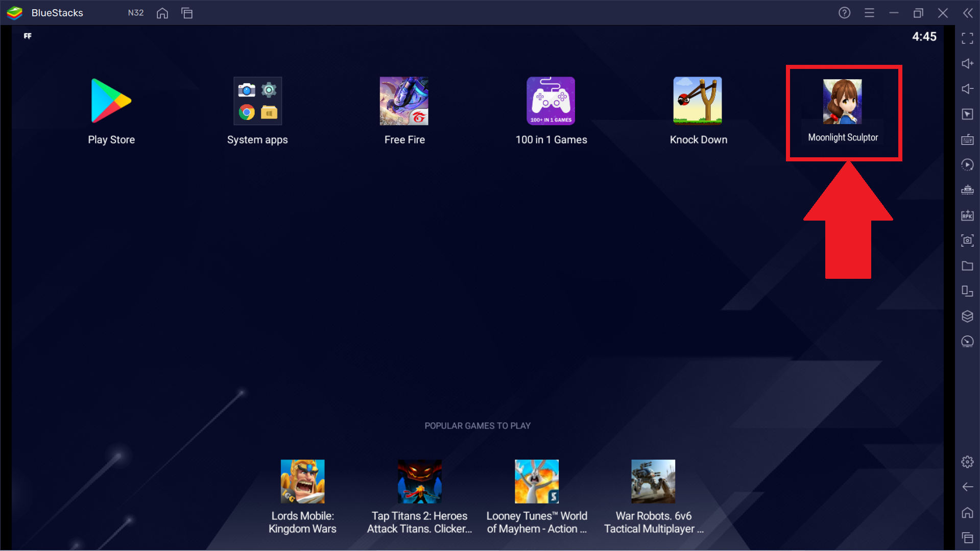The width and height of the screenshot is (980, 551).
Task: Take a screenshot using the sidebar tool
Action: point(967,240)
